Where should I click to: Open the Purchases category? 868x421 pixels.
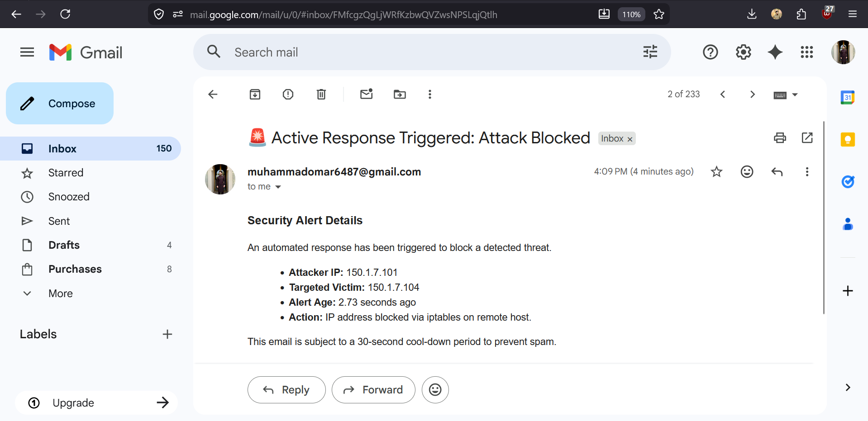click(91, 269)
